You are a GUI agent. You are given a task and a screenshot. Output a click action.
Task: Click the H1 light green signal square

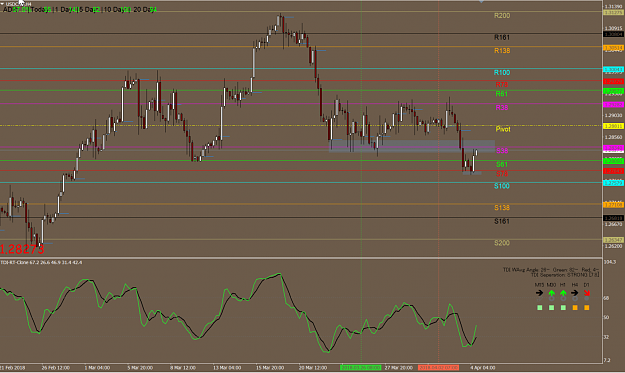click(563, 308)
